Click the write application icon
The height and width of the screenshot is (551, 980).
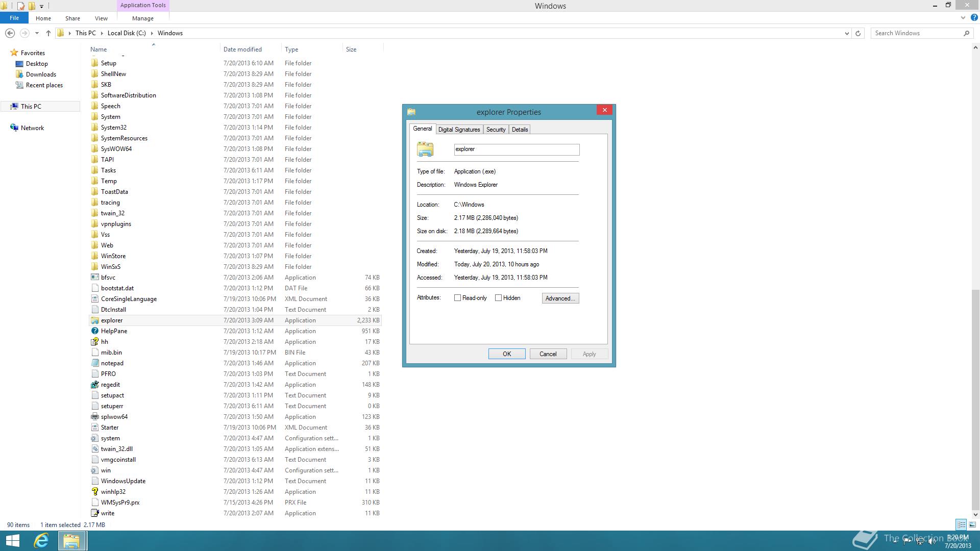pos(94,513)
